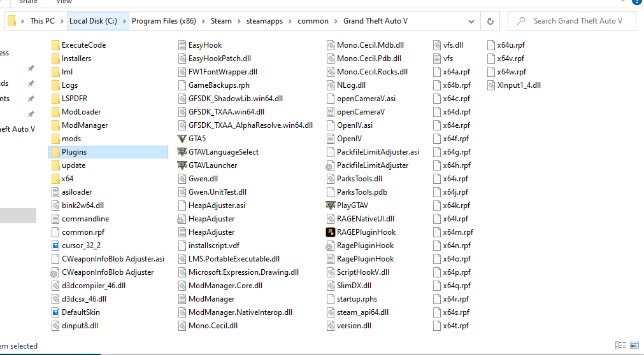
Task: Expand the chevron before This PC
Action: (22, 21)
